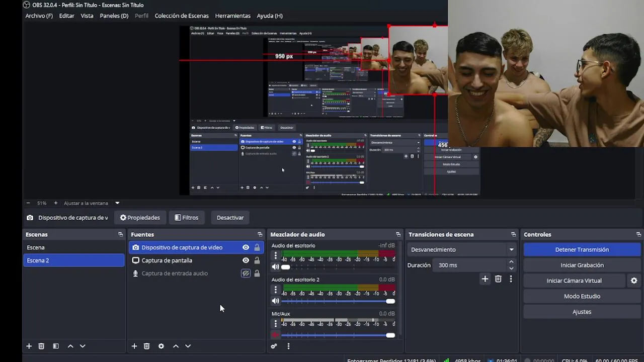Delete selected scene with trash icon
This screenshot has height=362, width=644.
click(x=42, y=346)
